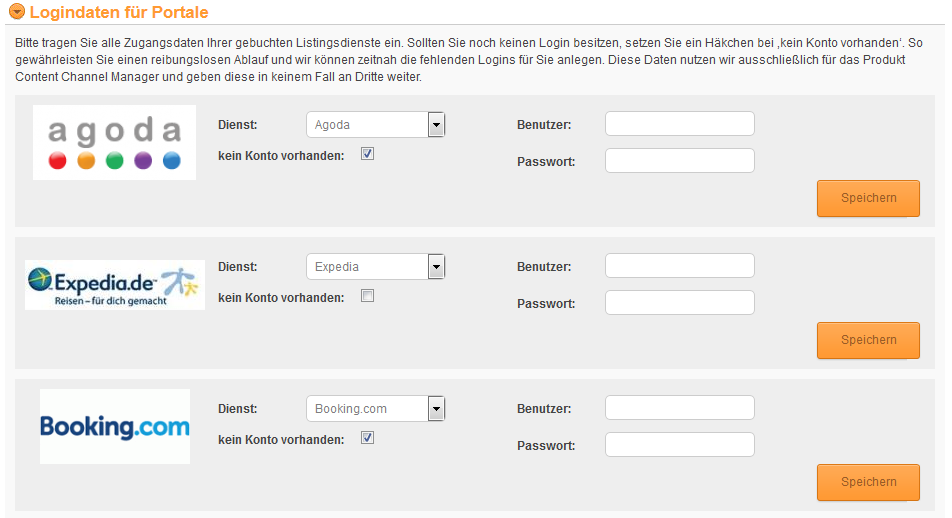
Task: Focus the Booking.com Passwort field
Action: (680, 445)
